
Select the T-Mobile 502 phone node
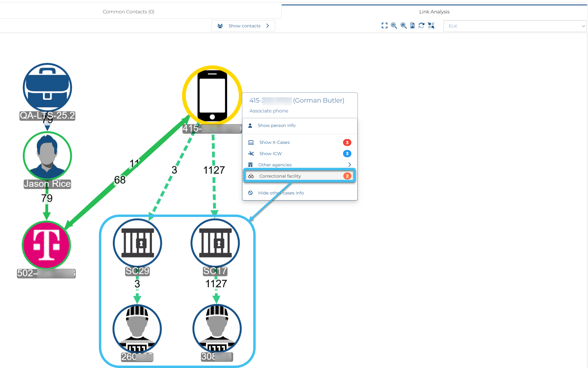[x=47, y=245]
